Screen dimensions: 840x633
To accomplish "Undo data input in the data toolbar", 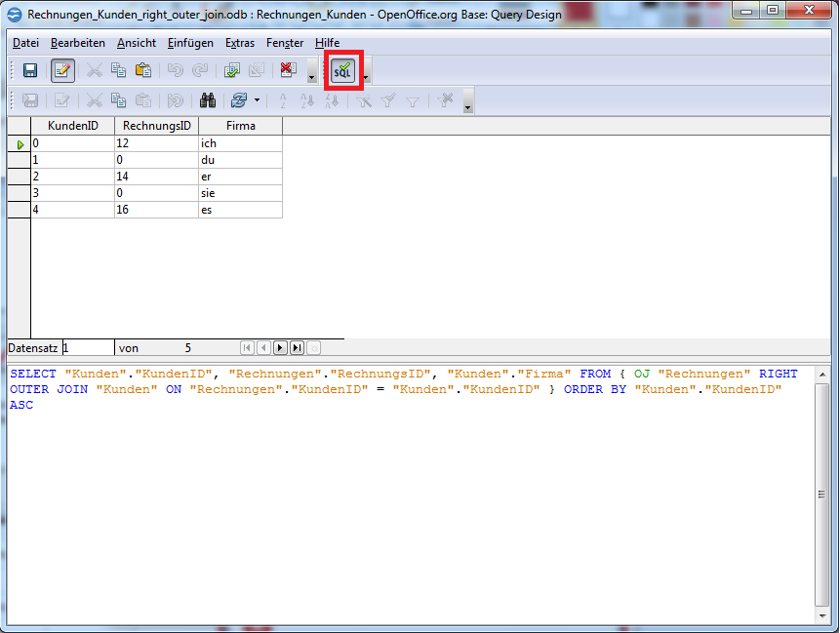I will click(x=176, y=100).
